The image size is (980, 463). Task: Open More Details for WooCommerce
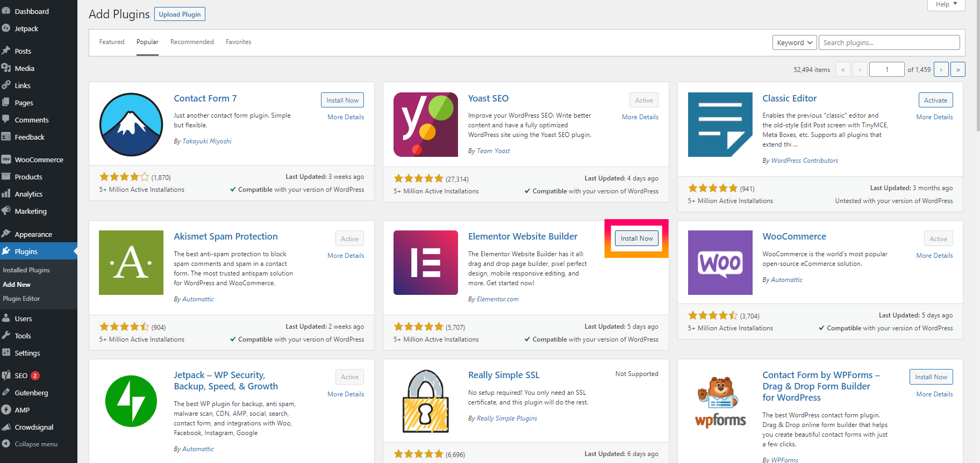934,256
